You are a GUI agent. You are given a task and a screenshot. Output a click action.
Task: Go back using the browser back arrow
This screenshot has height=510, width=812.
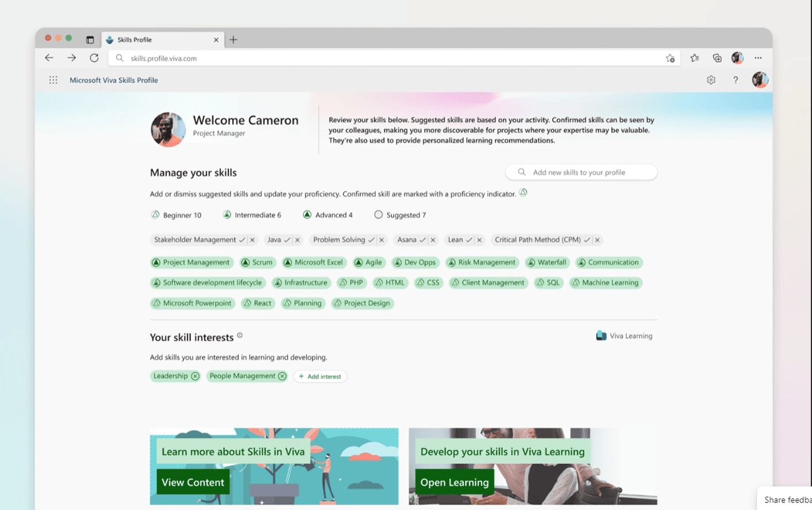pyautogui.click(x=49, y=58)
